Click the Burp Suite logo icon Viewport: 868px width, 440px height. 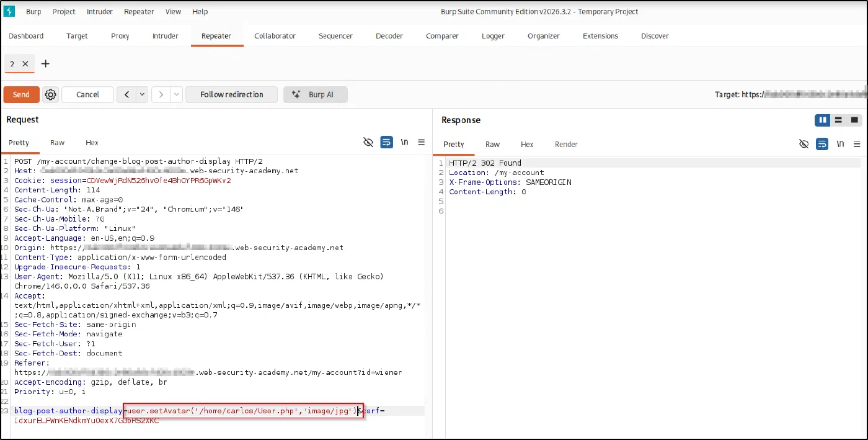click(9, 11)
